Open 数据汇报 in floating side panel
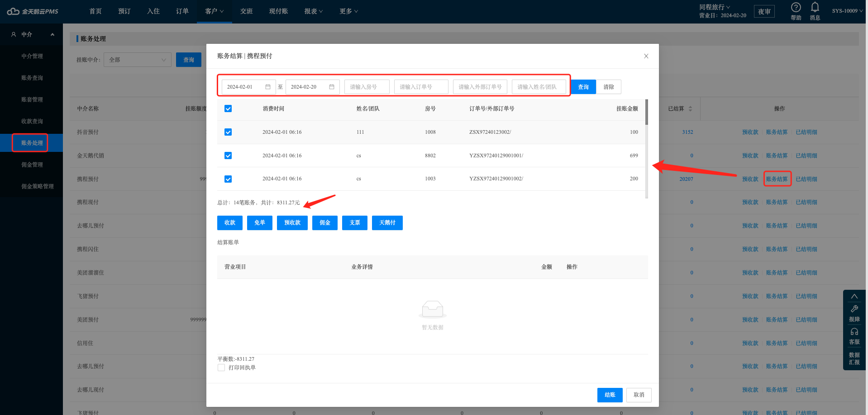 (x=854, y=358)
